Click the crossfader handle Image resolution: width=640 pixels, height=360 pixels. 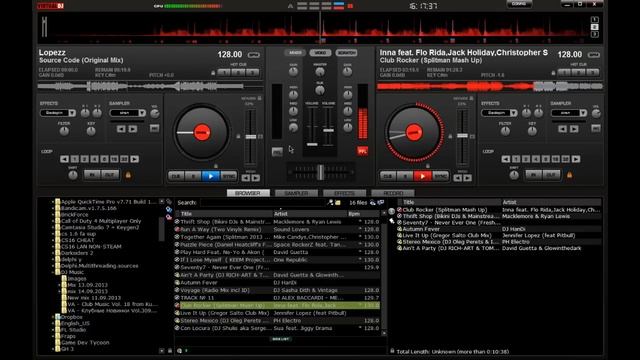[x=320, y=172]
